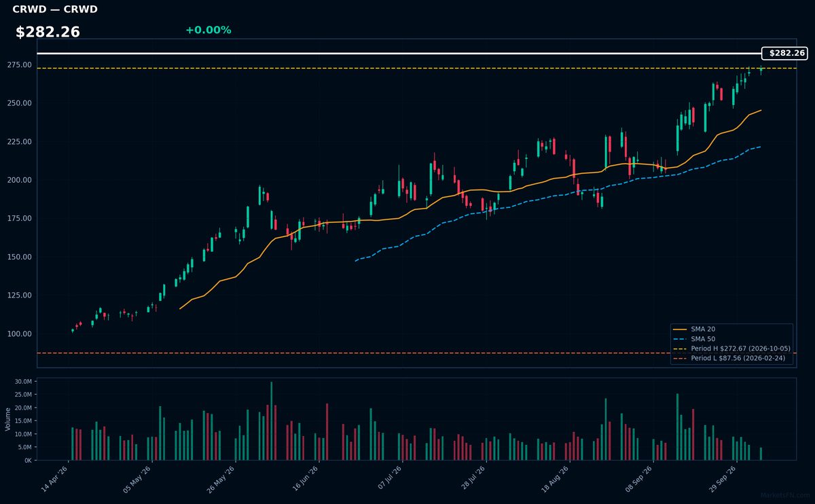Select the 275.00 price axis label
The height and width of the screenshot is (504, 815).
tap(20, 65)
